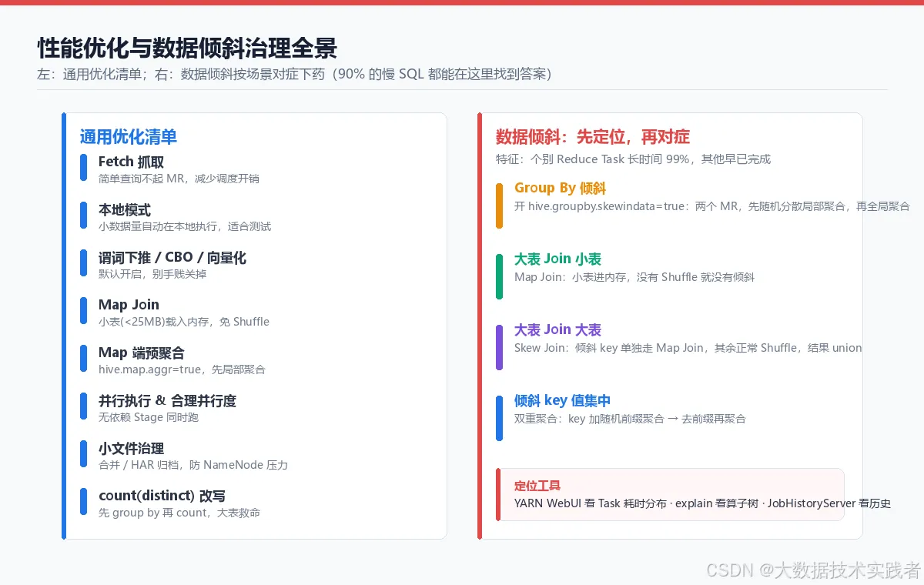Click text 小数据量自动在本地执行，适合测试
924x585 pixels.
[185, 226]
